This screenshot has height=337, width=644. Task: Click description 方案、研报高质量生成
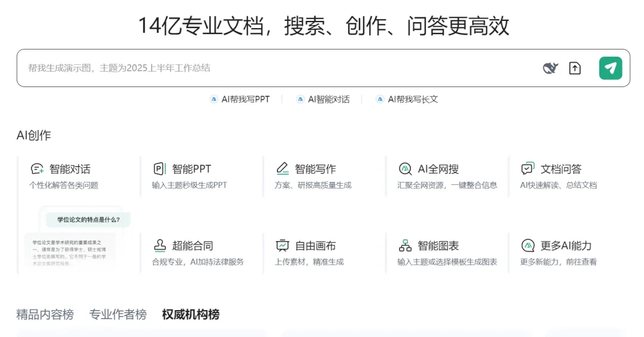click(x=313, y=185)
